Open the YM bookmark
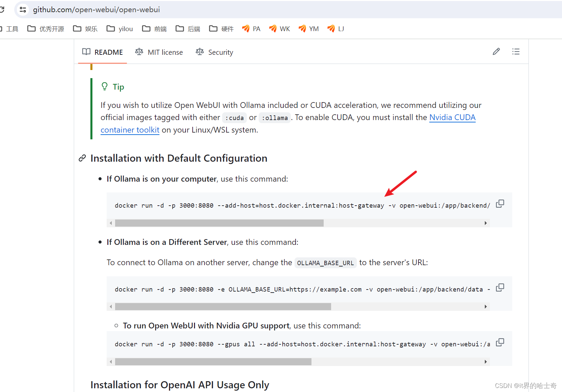 click(308, 29)
